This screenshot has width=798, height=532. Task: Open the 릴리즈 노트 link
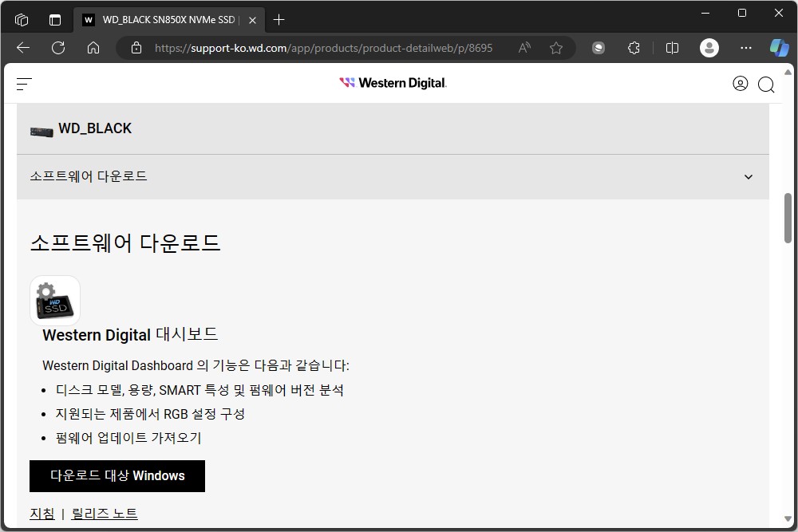point(105,514)
